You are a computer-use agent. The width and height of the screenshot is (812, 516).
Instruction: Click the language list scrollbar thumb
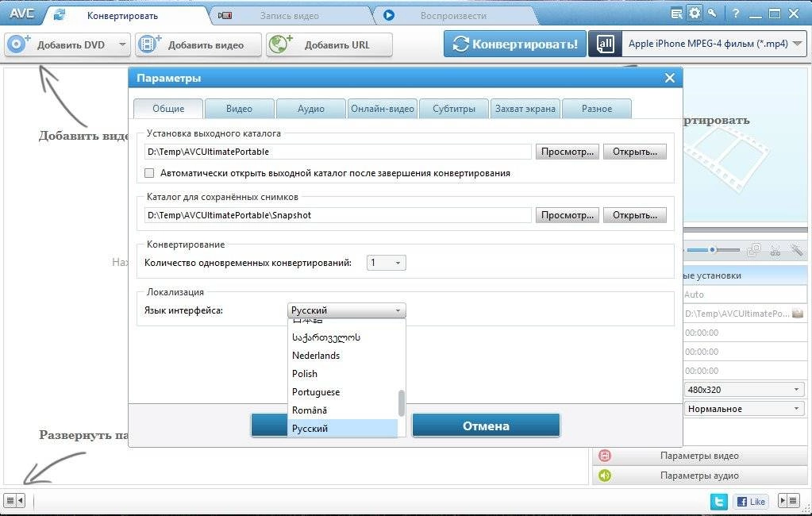(x=402, y=402)
